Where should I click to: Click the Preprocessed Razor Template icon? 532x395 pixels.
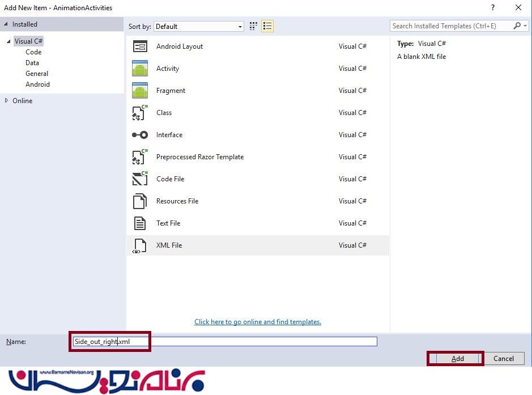pyautogui.click(x=140, y=157)
